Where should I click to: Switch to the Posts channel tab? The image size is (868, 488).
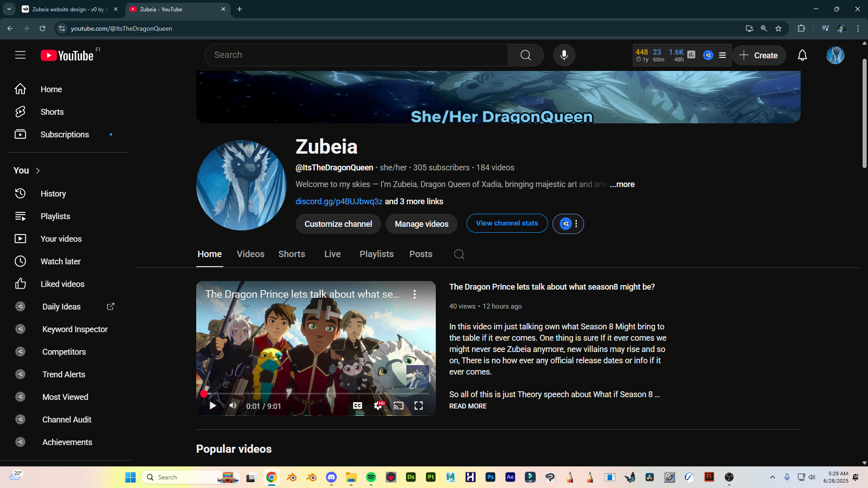[421, 254]
